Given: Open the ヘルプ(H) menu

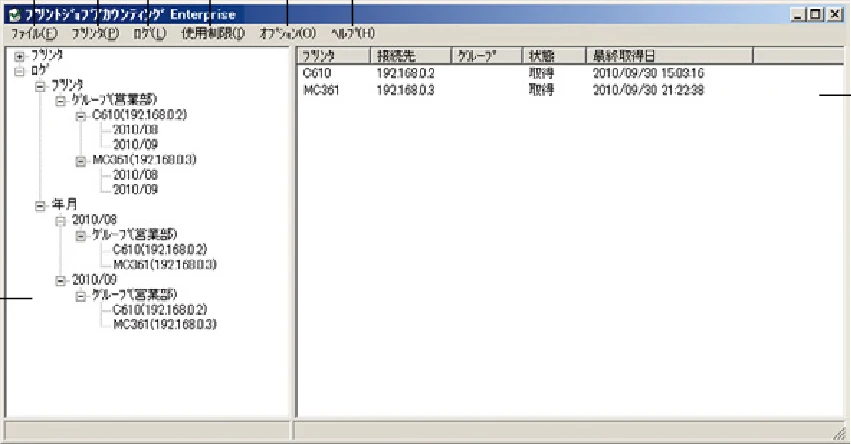Looking at the screenshot, I should 353,33.
